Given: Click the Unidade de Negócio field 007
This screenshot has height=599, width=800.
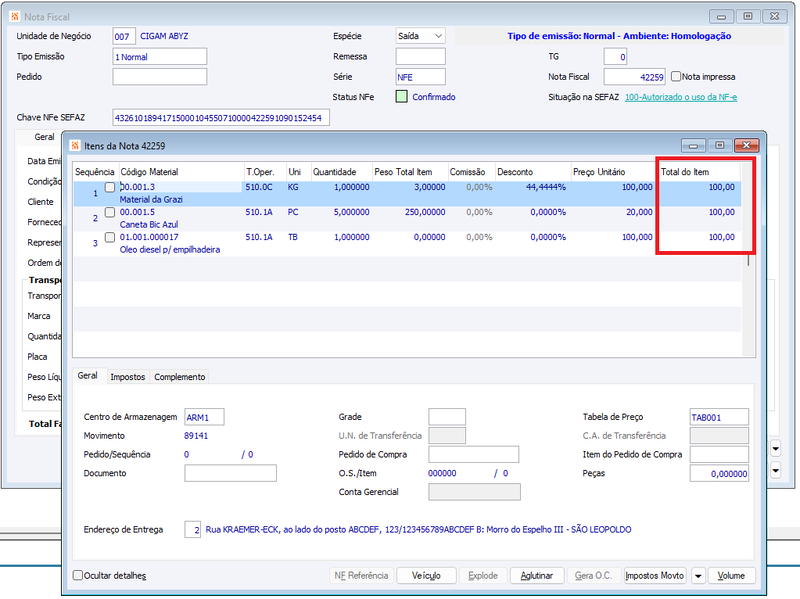Looking at the screenshot, I should point(124,36).
